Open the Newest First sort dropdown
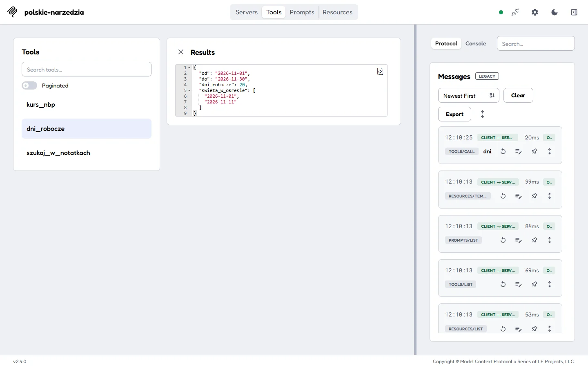Image resolution: width=588 pixels, height=368 pixels. tap(469, 95)
